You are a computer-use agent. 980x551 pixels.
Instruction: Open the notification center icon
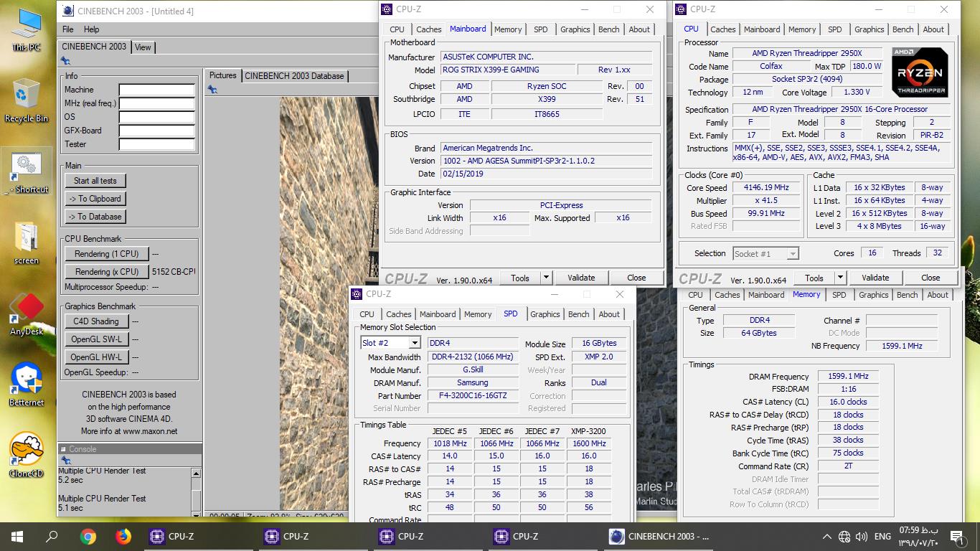point(956,536)
